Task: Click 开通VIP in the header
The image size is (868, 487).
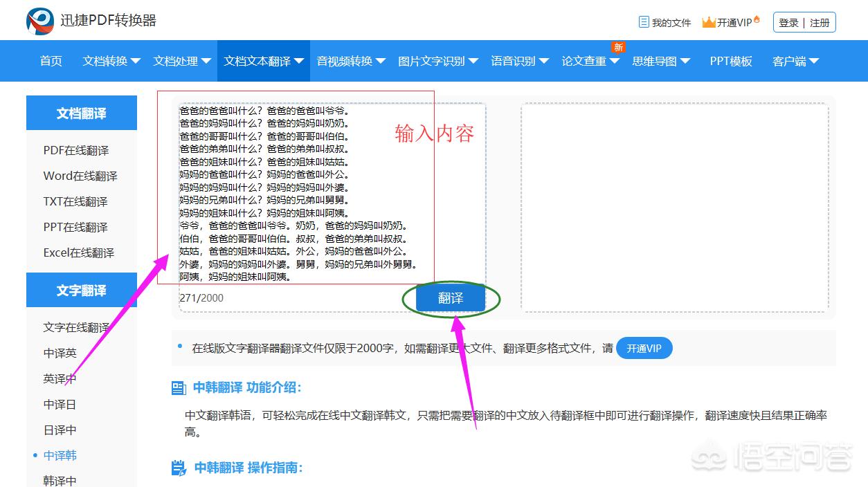Action: tap(734, 23)
